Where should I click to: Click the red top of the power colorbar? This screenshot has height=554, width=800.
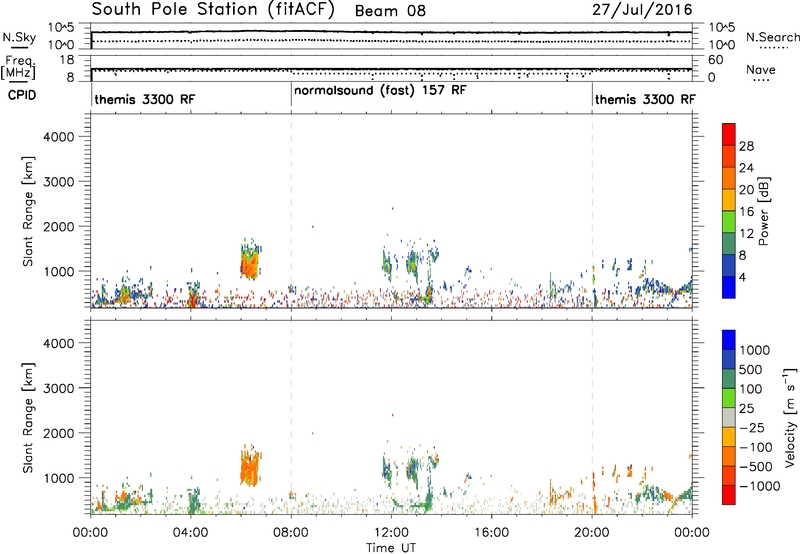729,134
